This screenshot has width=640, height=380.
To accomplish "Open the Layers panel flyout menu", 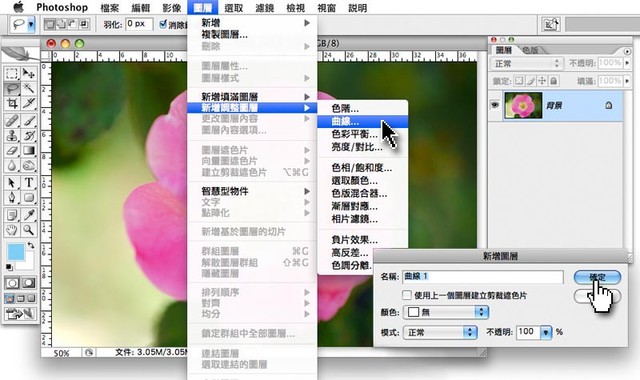I will [627, 51].
